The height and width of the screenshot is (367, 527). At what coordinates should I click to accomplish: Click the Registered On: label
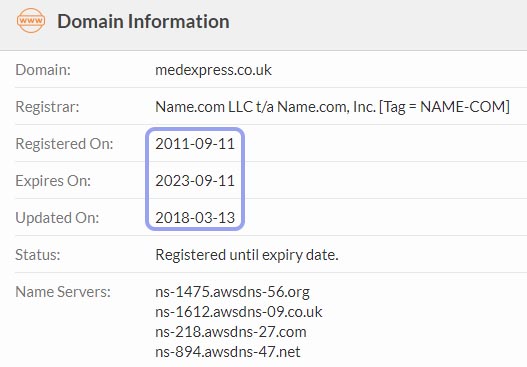(x=64, y=144)
